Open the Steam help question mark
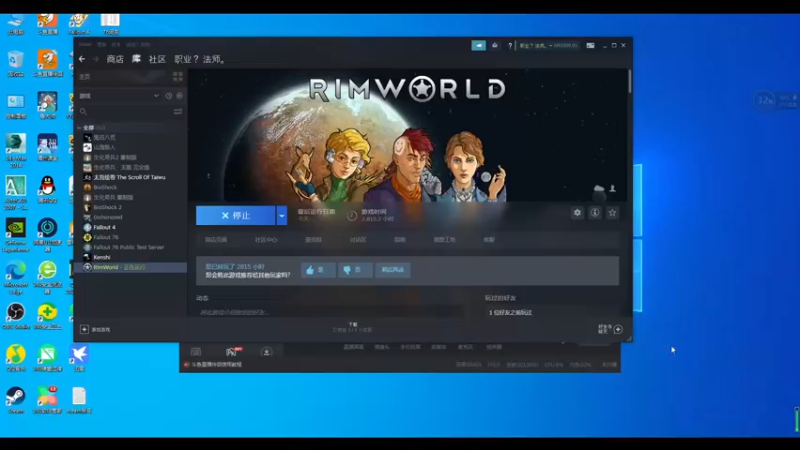This screenshot has height=450, width=800. [510, 45]
